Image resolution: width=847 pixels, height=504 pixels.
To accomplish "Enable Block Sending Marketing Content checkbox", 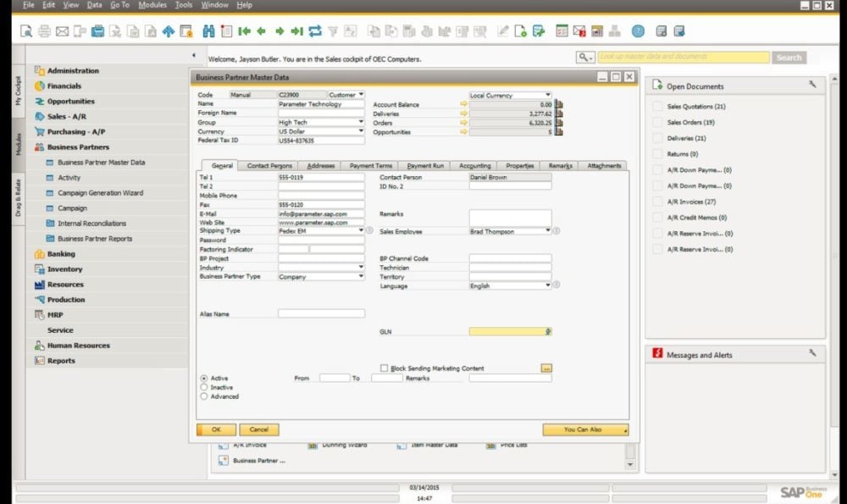I will click(x=384, y=368).
